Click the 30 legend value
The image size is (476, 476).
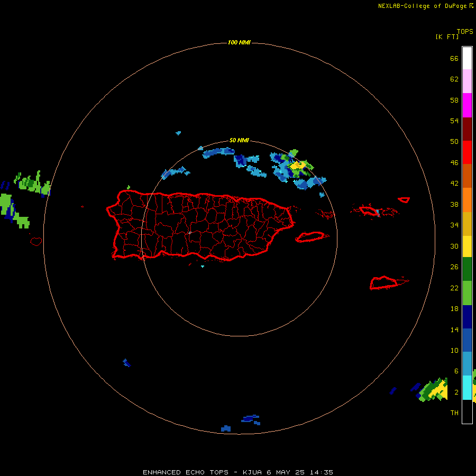[x=454, y=246]
